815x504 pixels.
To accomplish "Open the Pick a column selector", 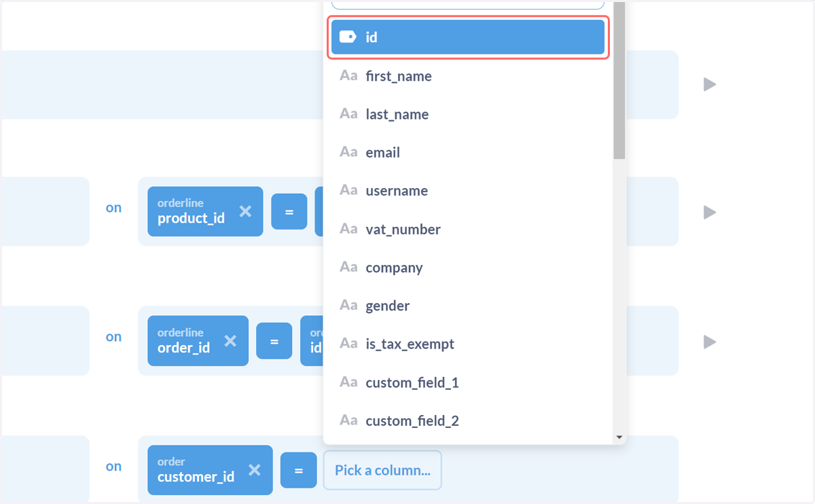I will click(382, 470).
